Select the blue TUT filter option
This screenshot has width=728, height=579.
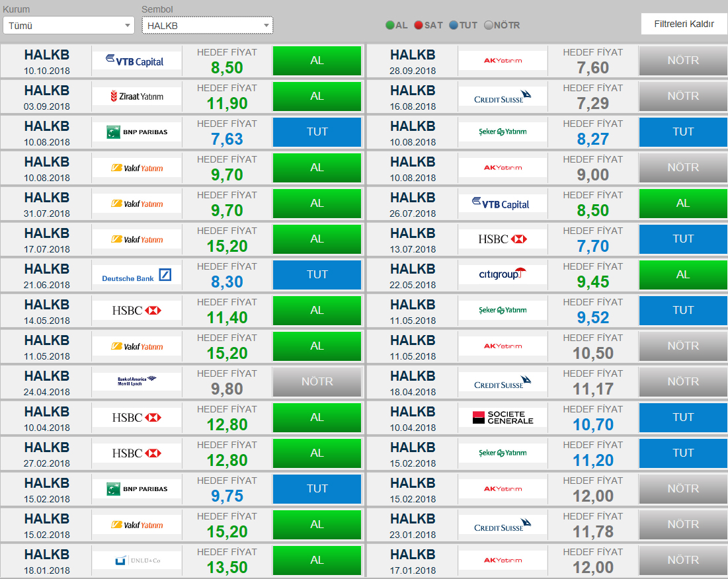pos(464,25)
